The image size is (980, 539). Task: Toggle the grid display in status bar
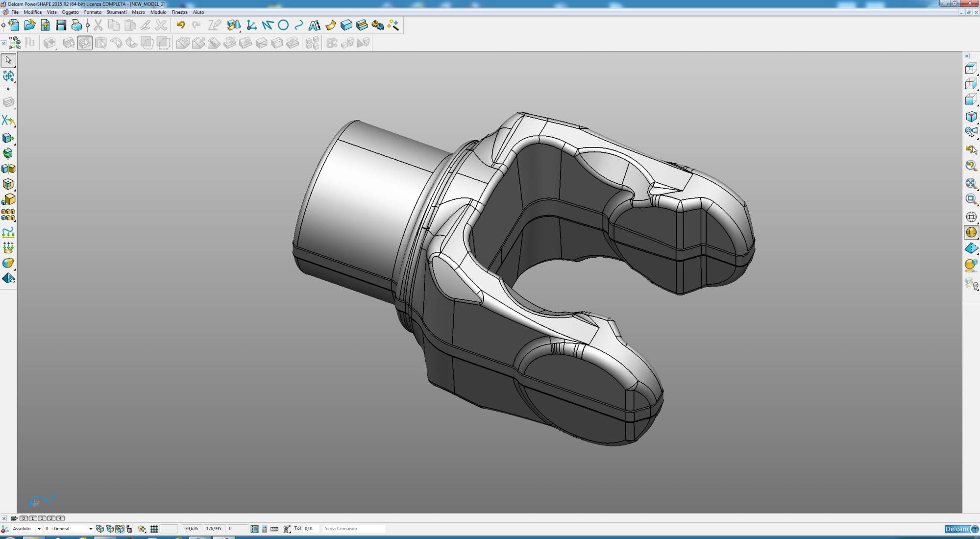(x=154, y=529)
